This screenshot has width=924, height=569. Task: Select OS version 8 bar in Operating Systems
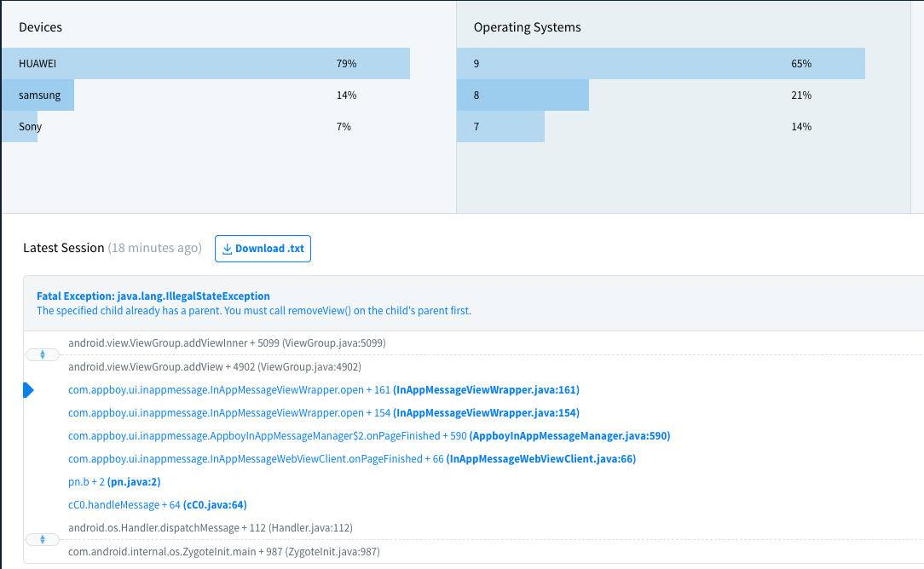tap(523, 95)
